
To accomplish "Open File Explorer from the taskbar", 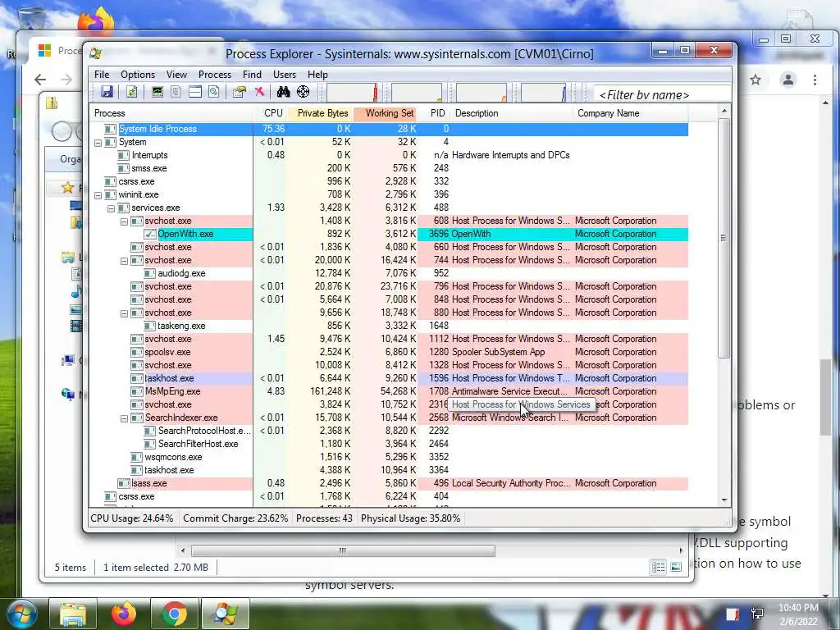I will pos(73,614).
